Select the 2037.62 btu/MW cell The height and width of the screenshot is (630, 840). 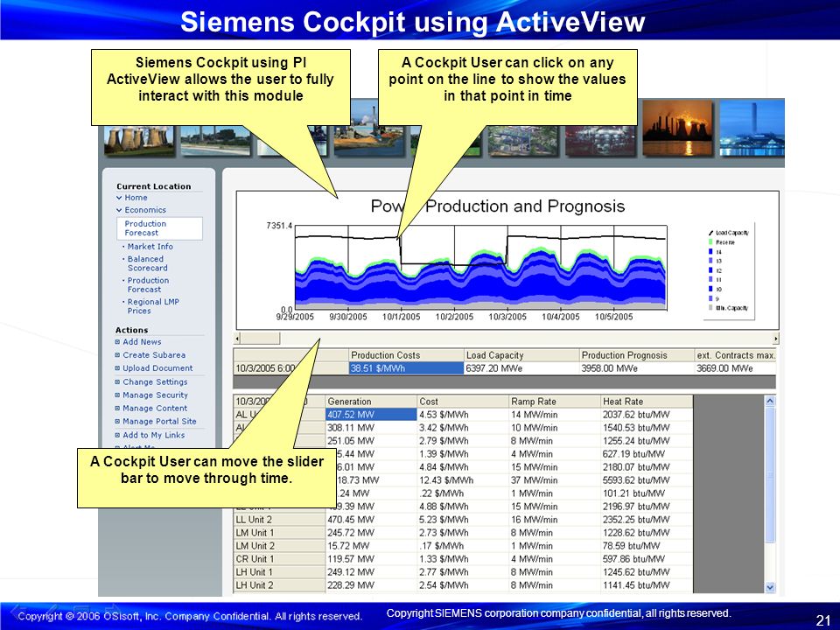coord(647,415)
